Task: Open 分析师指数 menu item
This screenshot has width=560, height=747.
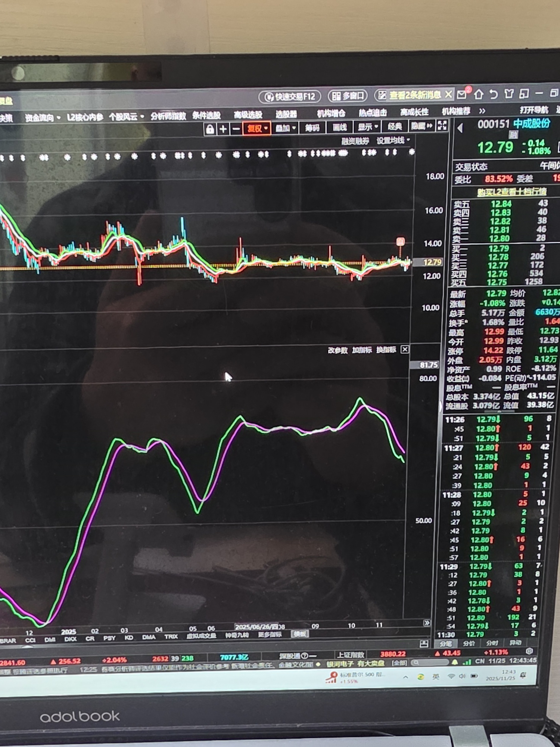Action: point(168,116)
